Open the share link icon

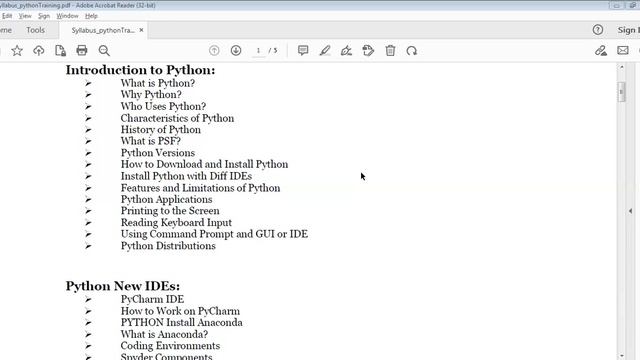(x=601, y=51)
